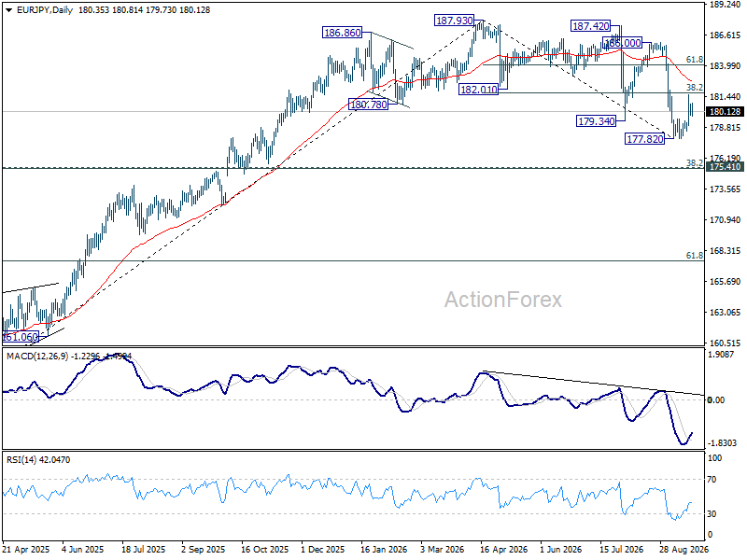Select the 21 Apr 2025 date marker

pyautogui.click(x=26, y=549)
